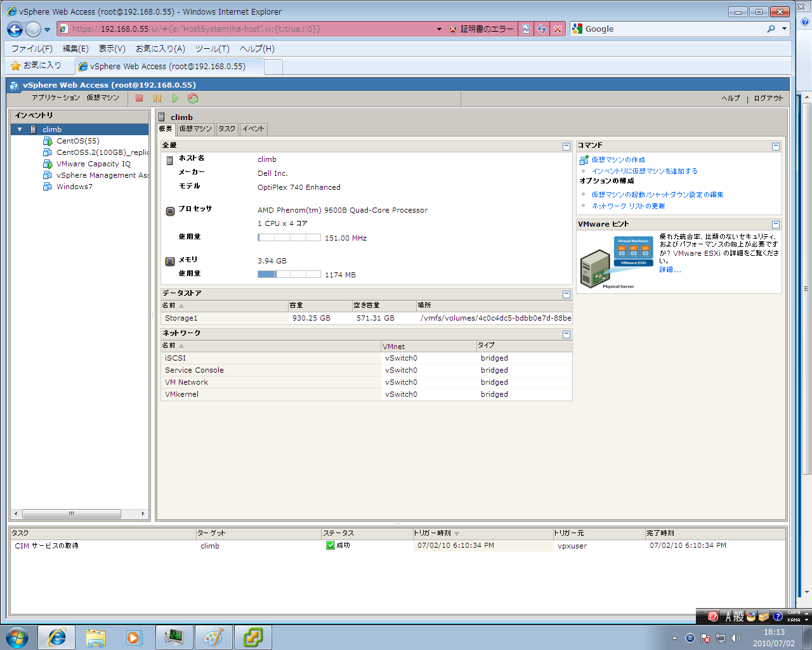Image resolution: width=812 pixels, height=650 pixels.
Task: Click the Create Virtual Machine (仮想マシンの作成) link
Action: point(618,160)
